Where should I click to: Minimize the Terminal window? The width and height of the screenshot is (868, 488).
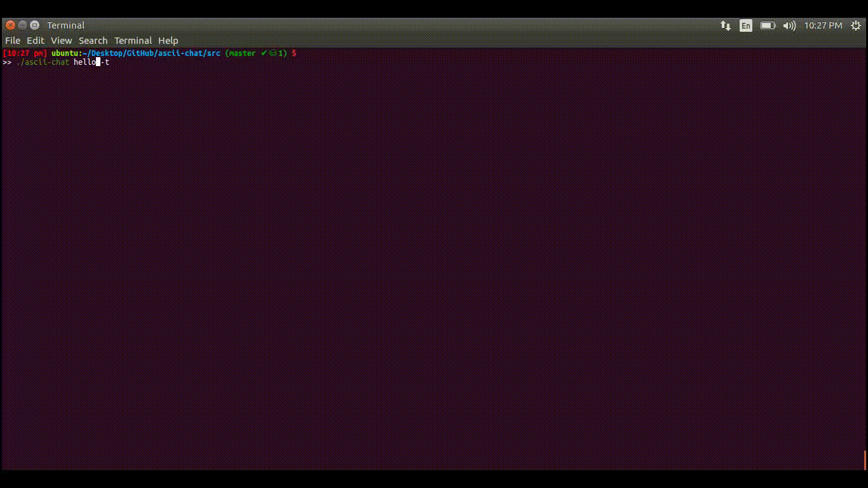pos(22,25)
